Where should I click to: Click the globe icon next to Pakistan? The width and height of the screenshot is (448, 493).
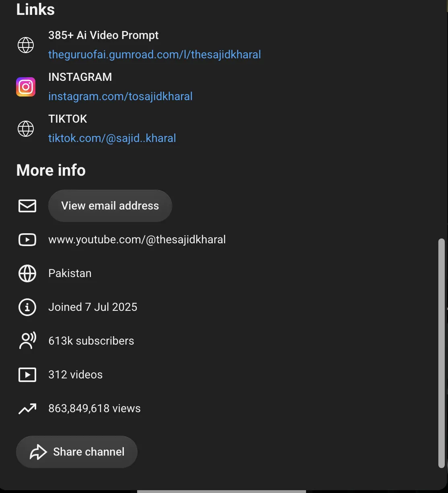tap(27, 273)
